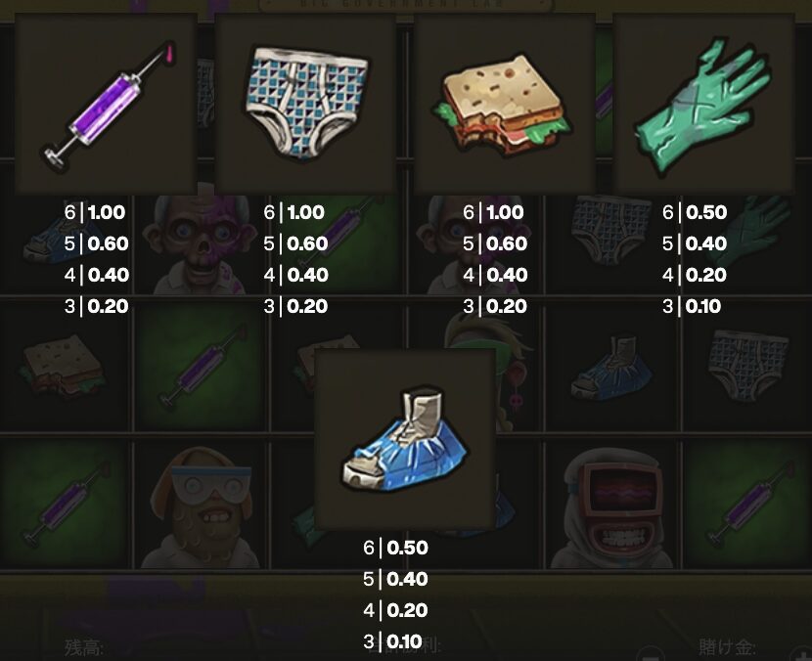
Task: Click the glove three-symbol payout 0.10
Action: [x=692, y=306]
